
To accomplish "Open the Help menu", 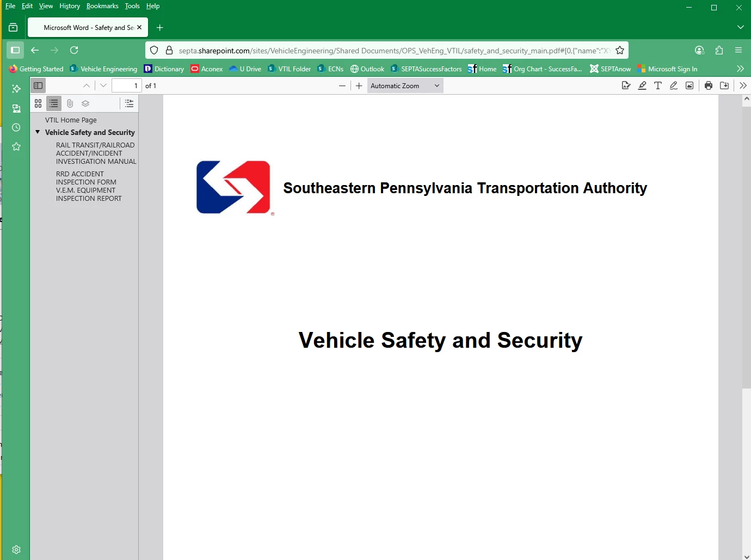I will click(x=153, y=6).
